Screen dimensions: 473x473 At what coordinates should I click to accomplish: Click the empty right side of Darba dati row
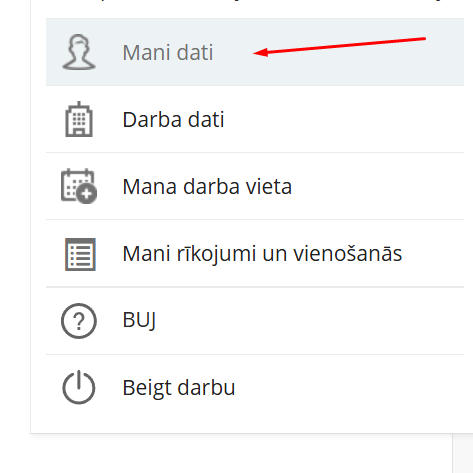point(343,119)
